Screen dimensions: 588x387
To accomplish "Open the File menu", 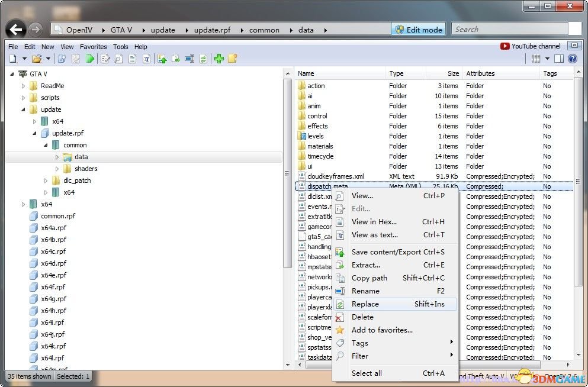I will (13, 47).
